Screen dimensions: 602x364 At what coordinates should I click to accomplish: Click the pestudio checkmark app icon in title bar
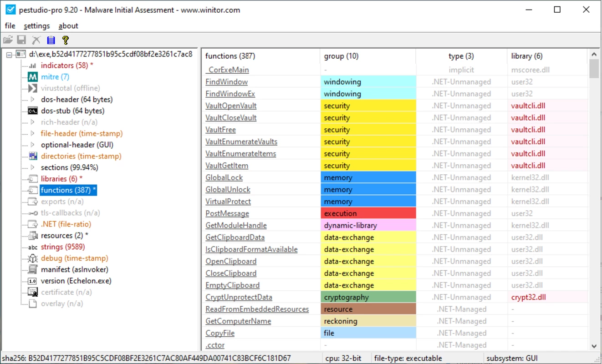coord(10,10)
